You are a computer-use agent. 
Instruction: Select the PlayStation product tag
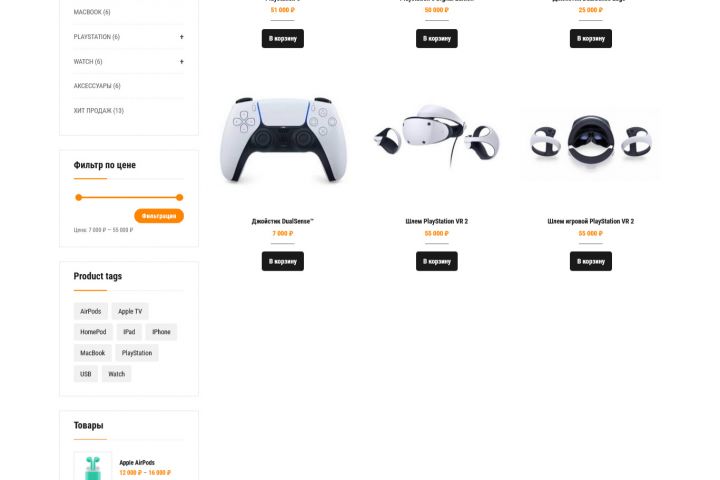(x=137, y=353)
